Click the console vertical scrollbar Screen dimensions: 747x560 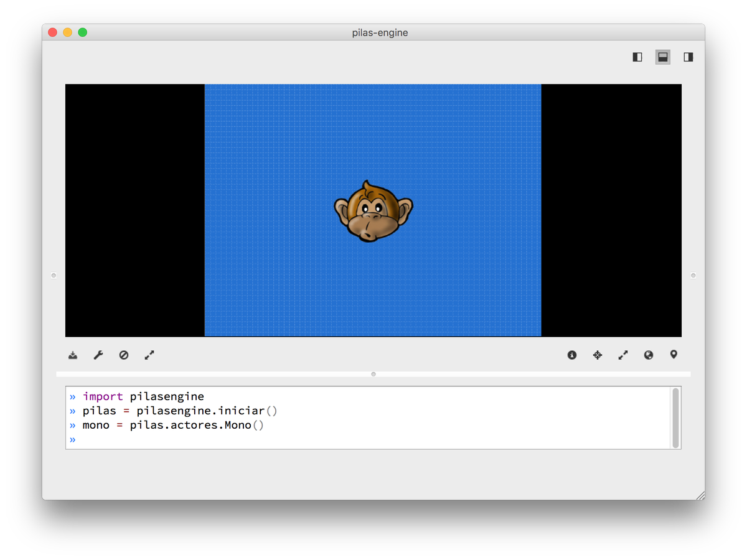[675, 418]
